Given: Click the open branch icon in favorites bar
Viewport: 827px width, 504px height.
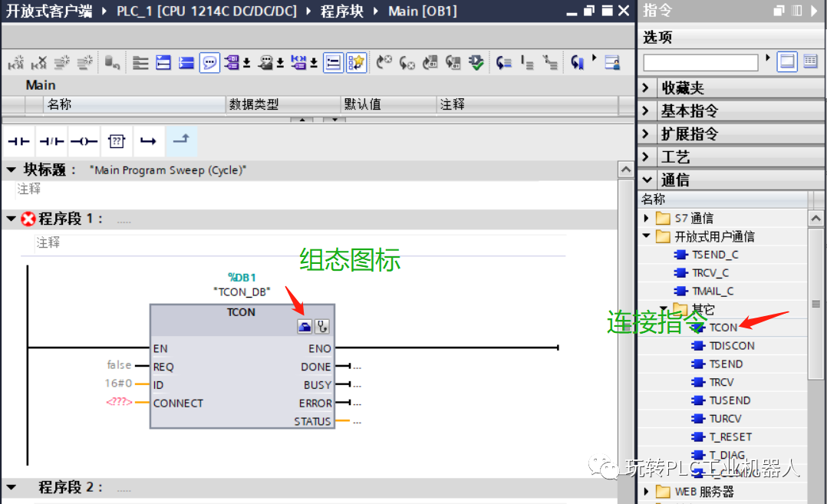Looking at the screenshot, I should pyautogui.click(x=148, y=140).
